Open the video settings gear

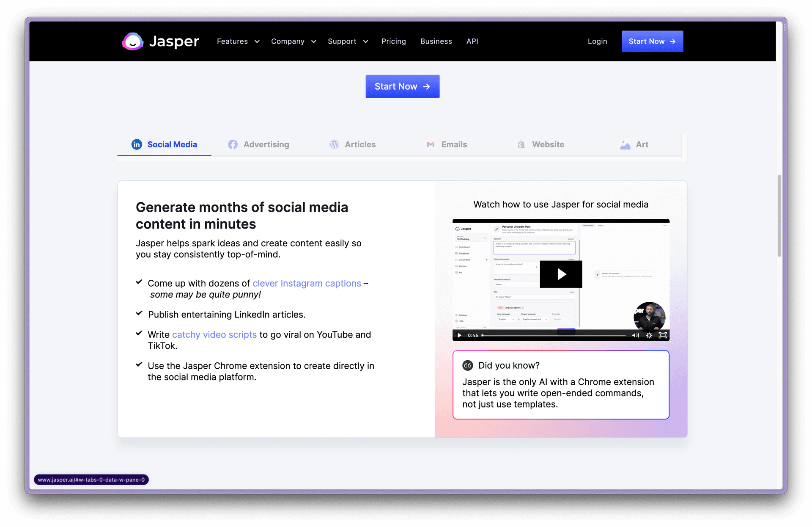[649, 335]
